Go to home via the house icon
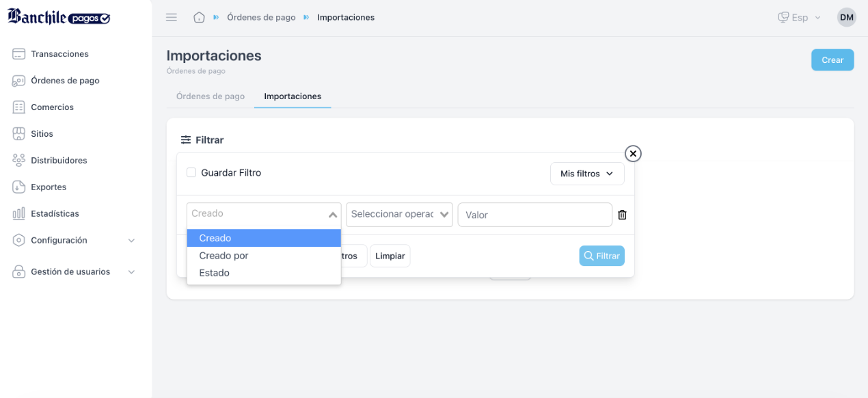868x398 pixels. (199, 17)
